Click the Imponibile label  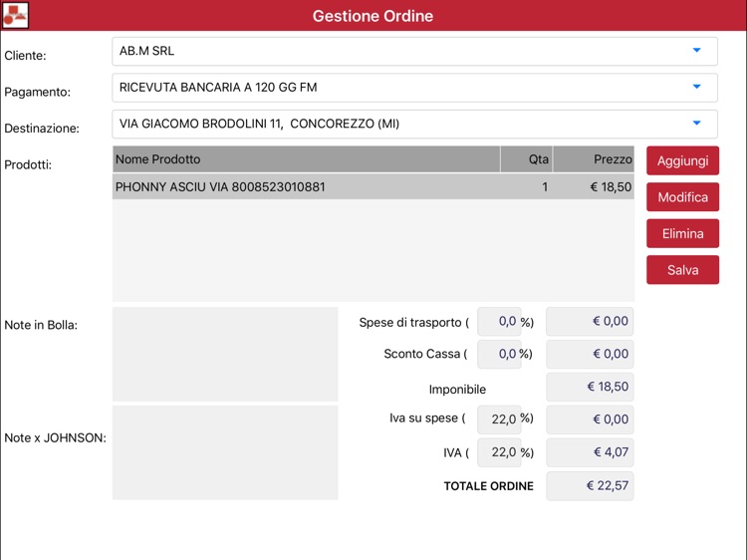coord(457,390)
